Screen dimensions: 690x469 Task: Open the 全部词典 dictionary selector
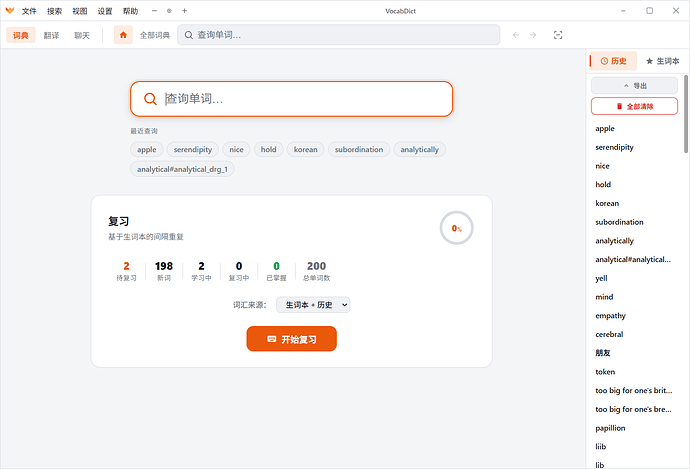(154, 35)
